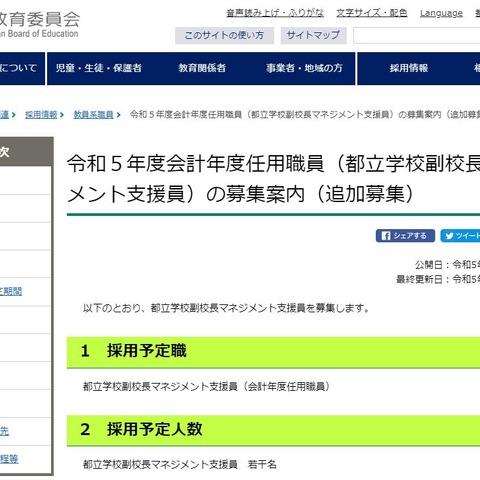Open 採用情報 navigation menu
The width and height of the screenshot is (480, 480).
[409, 68]
